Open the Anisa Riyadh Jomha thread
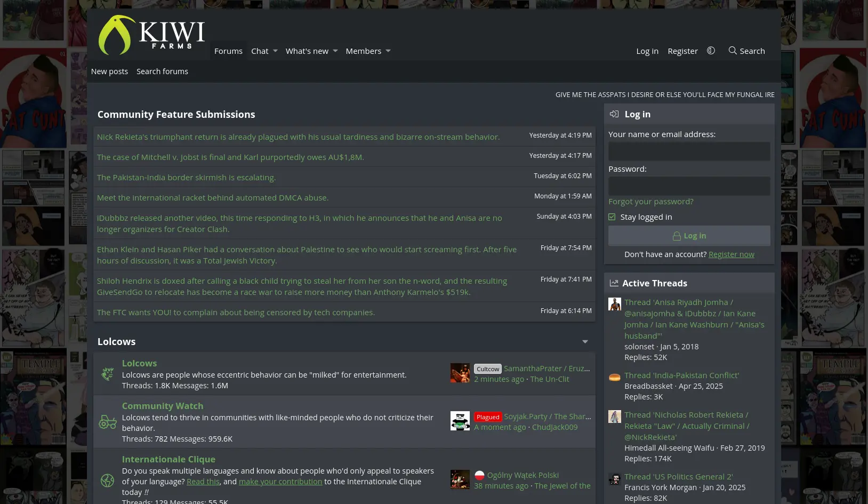This screenshot has height=504, width=868. 694,319
